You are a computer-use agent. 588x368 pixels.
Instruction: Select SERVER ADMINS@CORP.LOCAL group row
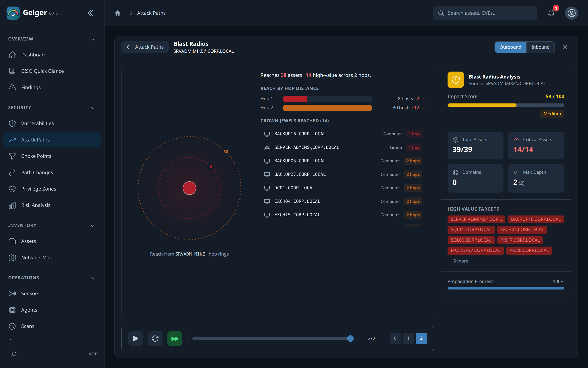click(x=344, y=147)
